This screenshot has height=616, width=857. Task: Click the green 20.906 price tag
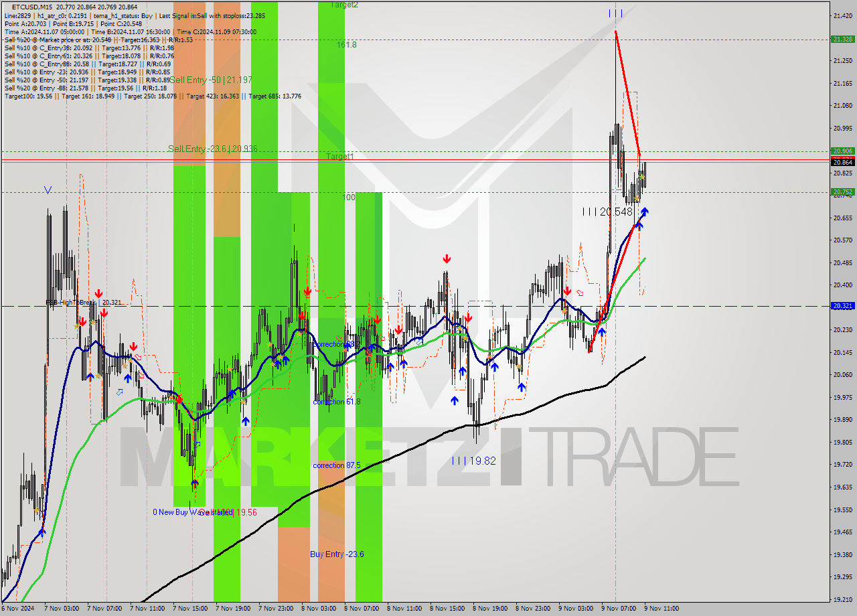tap(842, 151)
